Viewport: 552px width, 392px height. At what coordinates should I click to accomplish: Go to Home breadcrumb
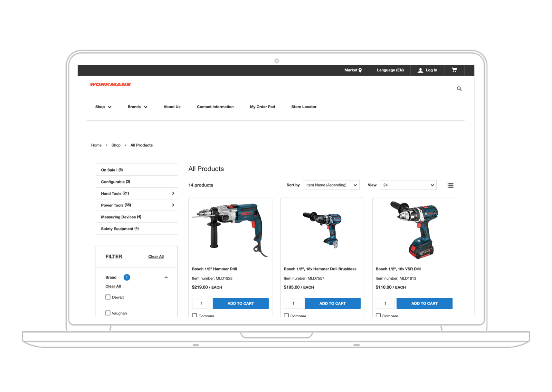pos(96,145)
